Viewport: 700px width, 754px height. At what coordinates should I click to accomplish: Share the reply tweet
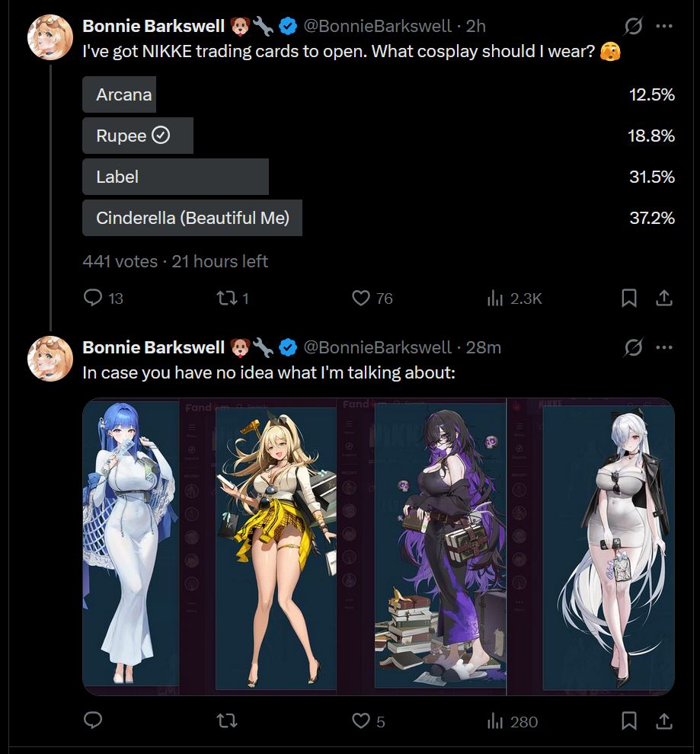pyautogui.click(x=664, y=720)
